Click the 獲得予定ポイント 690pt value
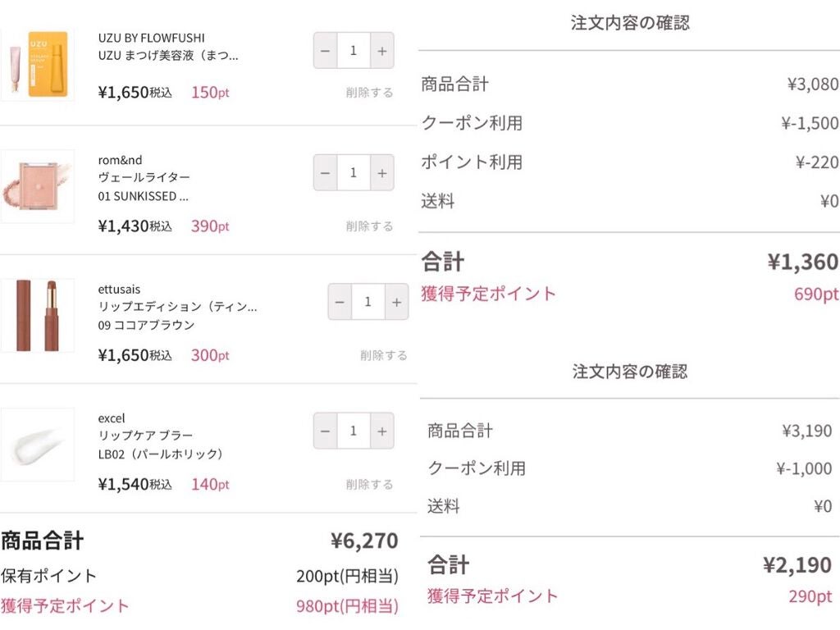Viewport: 840px width, 630px height. pyautogui.click(x=815, y=294)
